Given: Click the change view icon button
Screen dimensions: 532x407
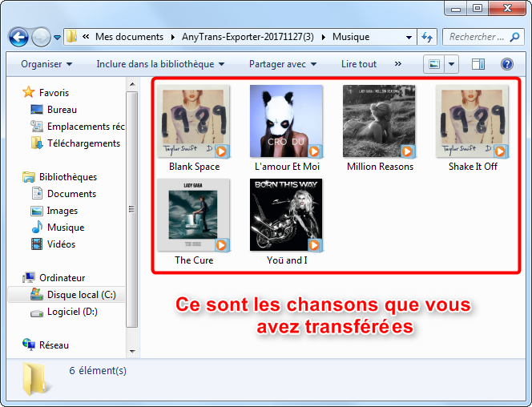Looking at the screenshot, I should coord(434,64).
